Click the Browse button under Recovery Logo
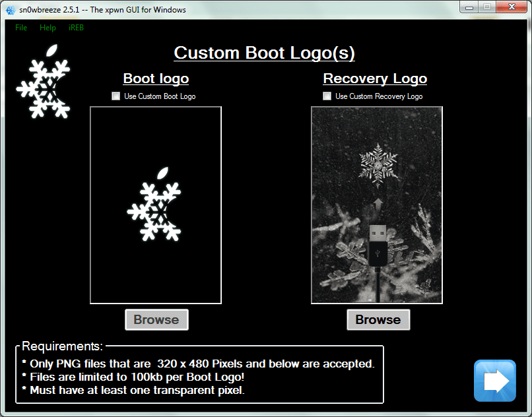 point(378,319)
